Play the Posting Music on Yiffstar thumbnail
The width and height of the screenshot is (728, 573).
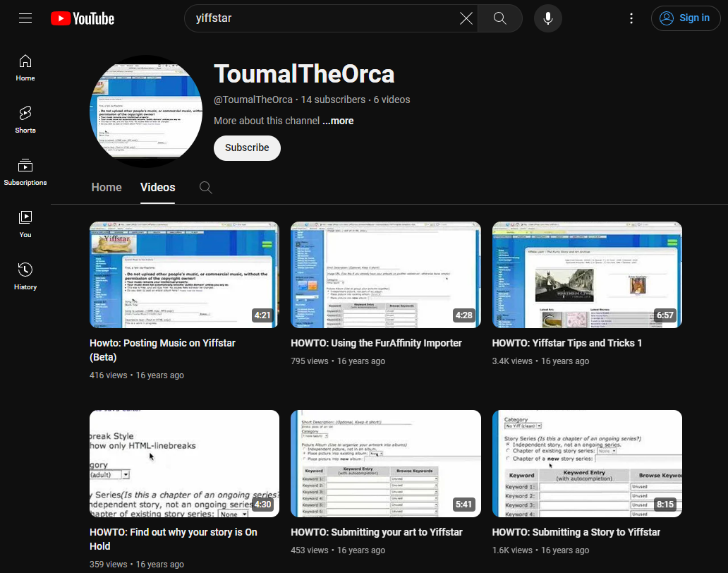[x=184, y=275]
